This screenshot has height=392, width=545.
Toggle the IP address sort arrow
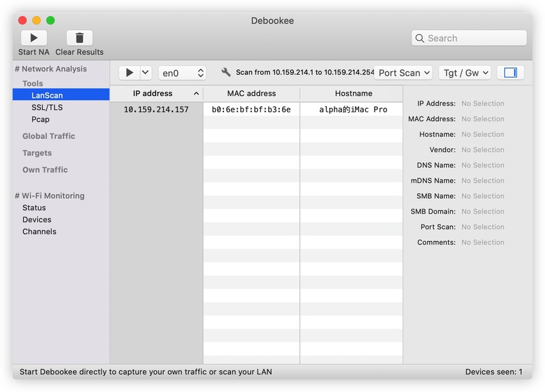click(196, 93)
